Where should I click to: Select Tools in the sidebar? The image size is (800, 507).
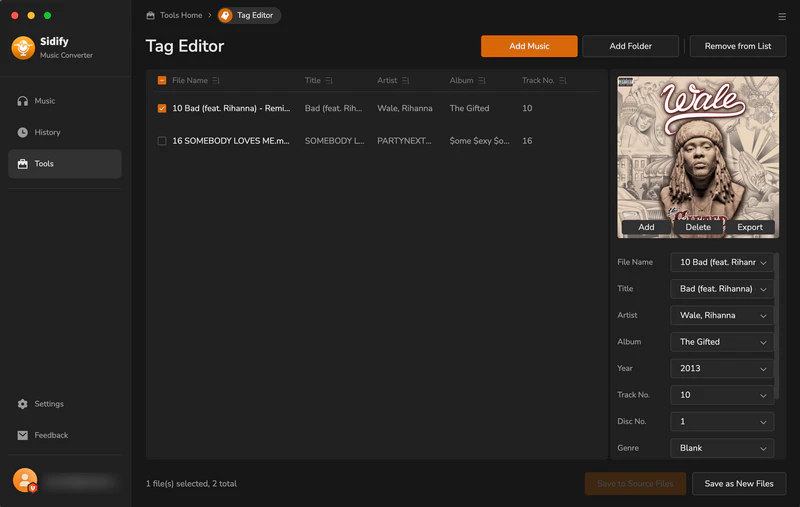pyautogui.click(x=65, y=164)
